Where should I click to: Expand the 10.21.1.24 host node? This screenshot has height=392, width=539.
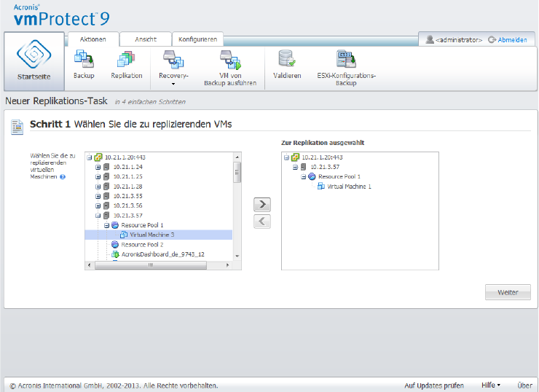[98, 167]
